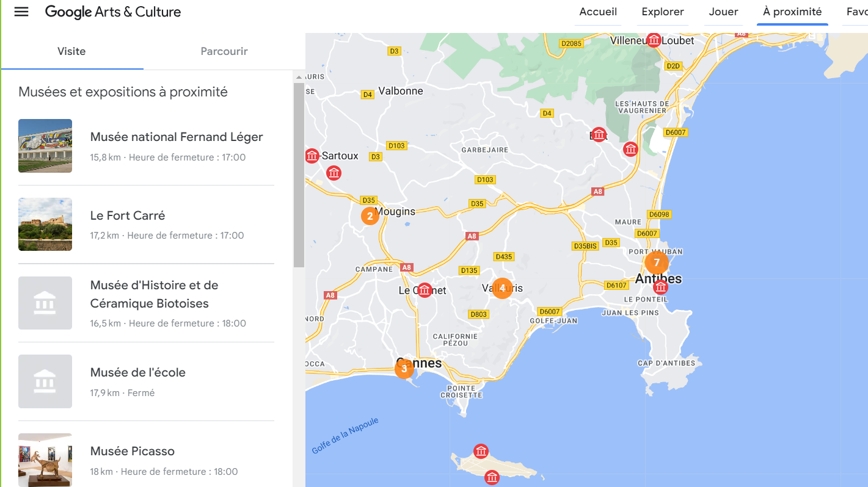The height and width of the screenshot is (487, 868).
Task: Open the orange cluster of 4 at Vallauris
Action: click(x=502, y=288)
